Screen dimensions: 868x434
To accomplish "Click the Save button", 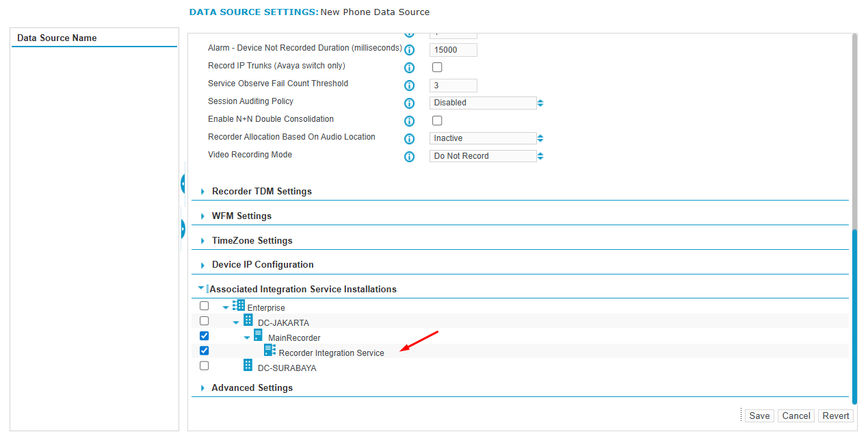I will tap(759, 416).
